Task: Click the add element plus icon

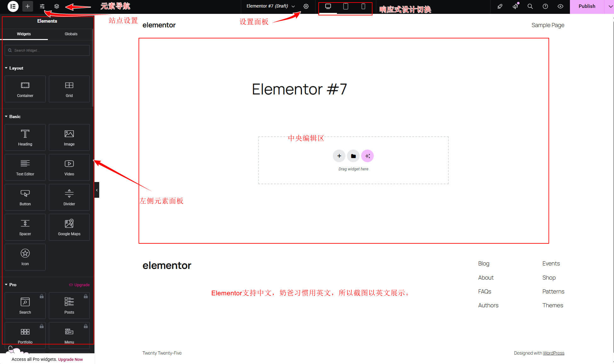Action: click(28, 6)
